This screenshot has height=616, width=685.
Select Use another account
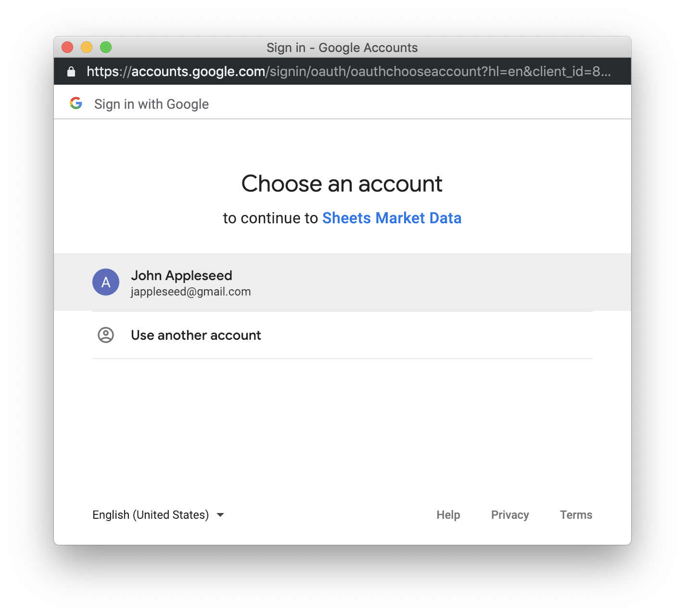[342, 335]
